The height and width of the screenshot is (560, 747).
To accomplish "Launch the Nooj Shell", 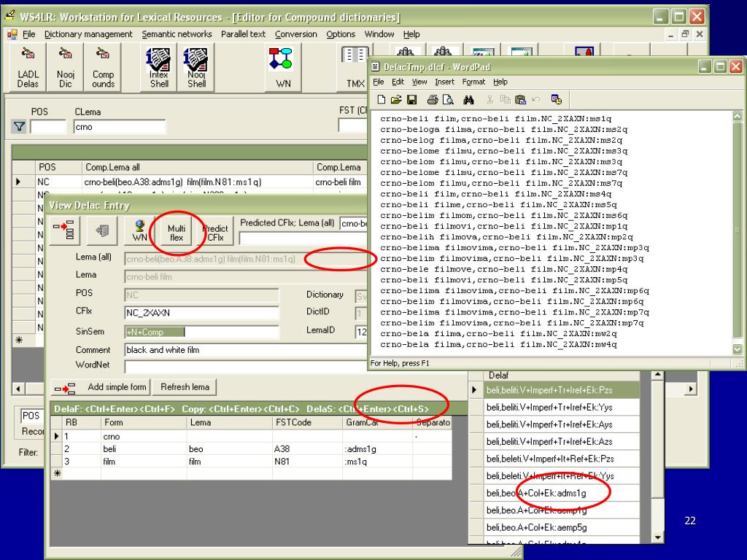I will point(196,67).
